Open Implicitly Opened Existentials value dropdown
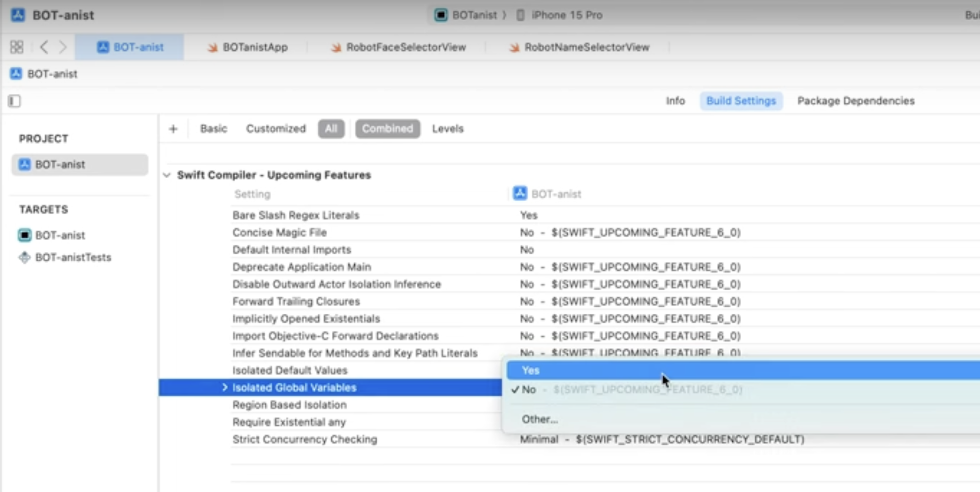The image size is (980, 492). click(x=630, y=318)
